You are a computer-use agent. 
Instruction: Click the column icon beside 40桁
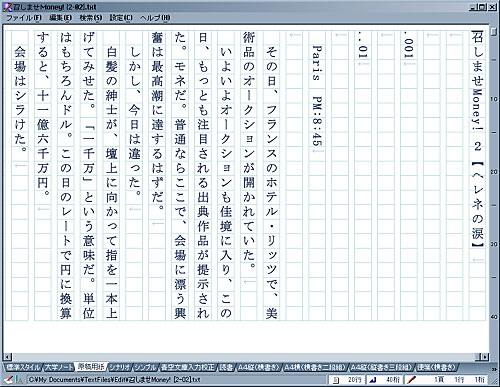pyautogui.click(x=373, y=380)
